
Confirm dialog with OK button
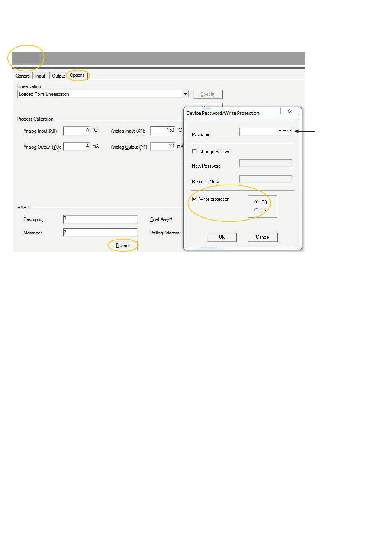222,237
